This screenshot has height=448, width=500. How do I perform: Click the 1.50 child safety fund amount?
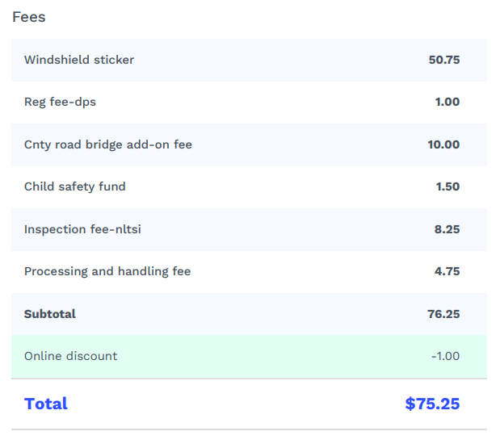[447, 186]
